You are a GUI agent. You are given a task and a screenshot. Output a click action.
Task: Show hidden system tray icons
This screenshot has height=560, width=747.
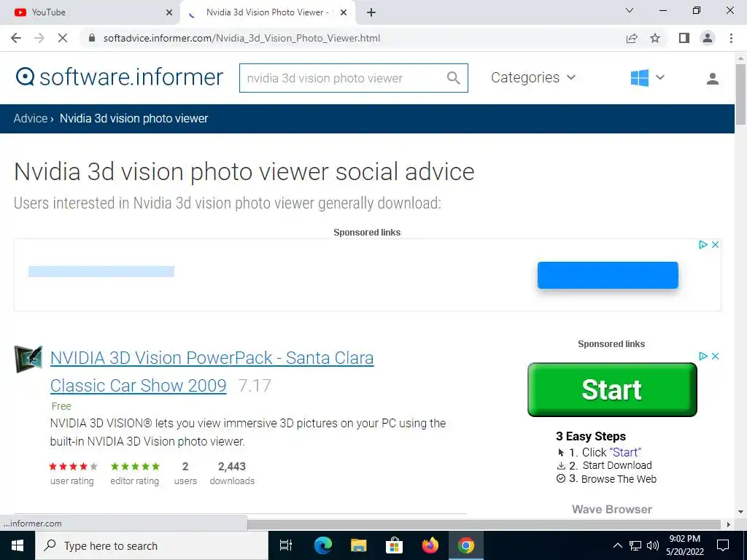tap(617, 545)
